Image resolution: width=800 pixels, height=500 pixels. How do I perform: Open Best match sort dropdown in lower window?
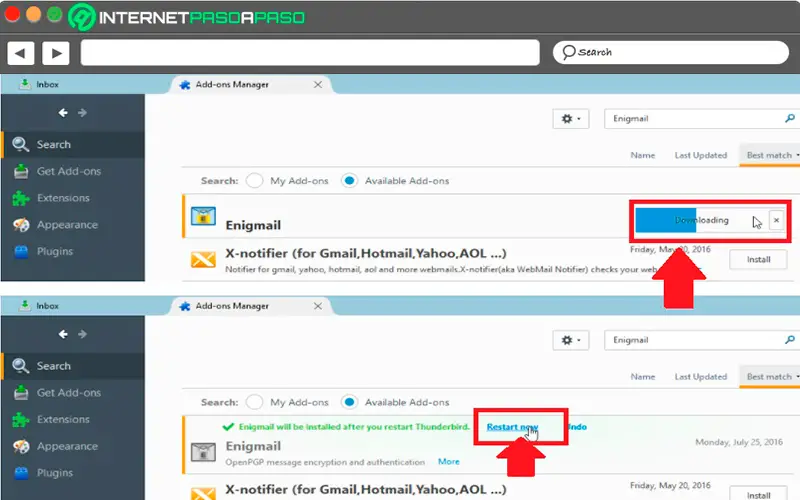771,377
